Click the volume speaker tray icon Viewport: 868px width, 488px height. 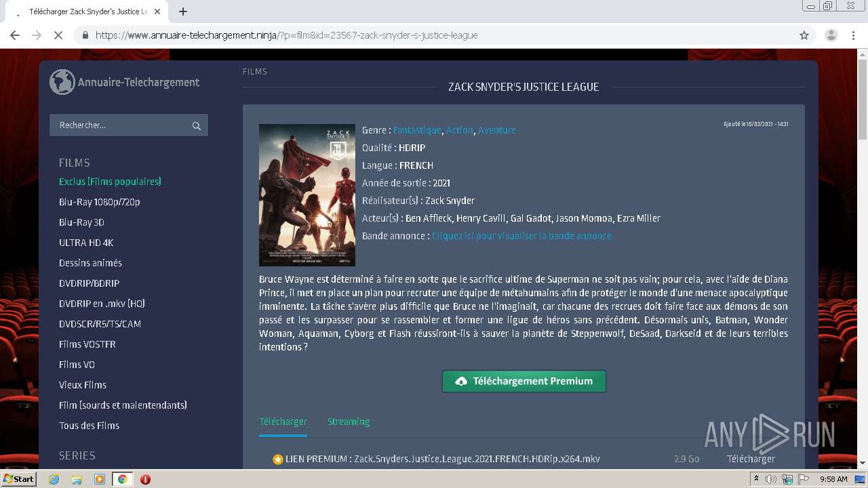[x=771, y=479]
